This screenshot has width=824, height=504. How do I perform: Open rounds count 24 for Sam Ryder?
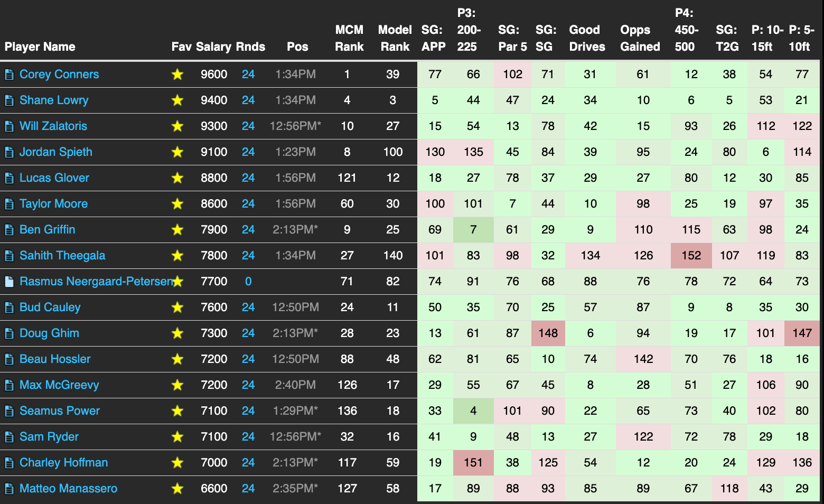(x=248, y=437)
